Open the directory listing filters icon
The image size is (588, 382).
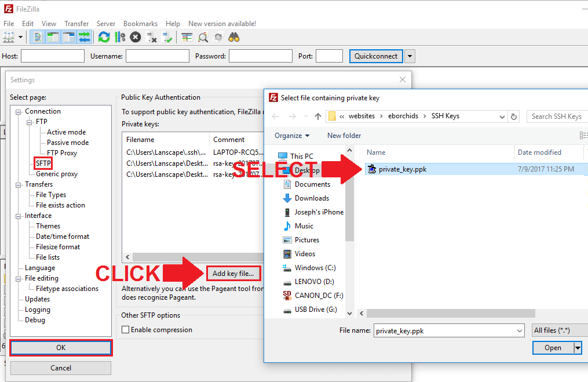coord(187,37)
